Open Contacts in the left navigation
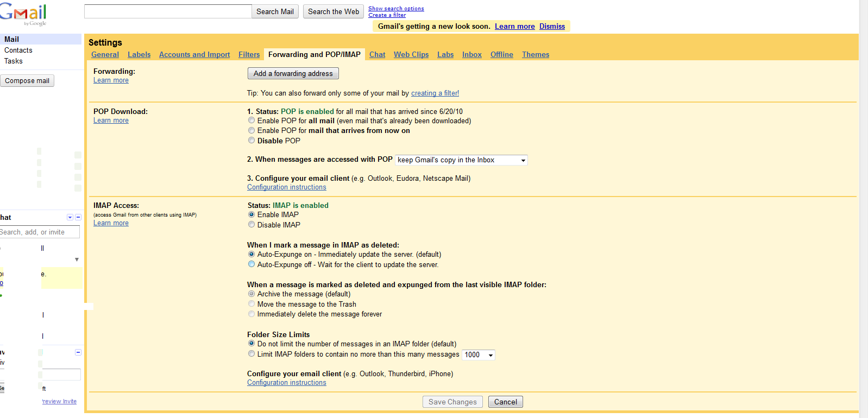868x418 pixels. click(18, 50)
